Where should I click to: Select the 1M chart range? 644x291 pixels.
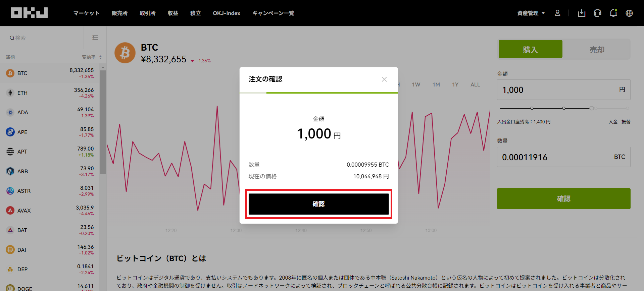(436, 84)
